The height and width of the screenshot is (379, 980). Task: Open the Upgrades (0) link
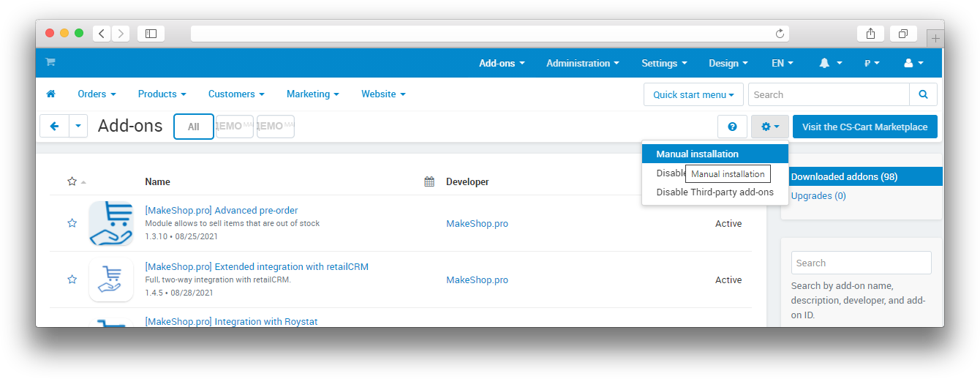coord(818,196)
